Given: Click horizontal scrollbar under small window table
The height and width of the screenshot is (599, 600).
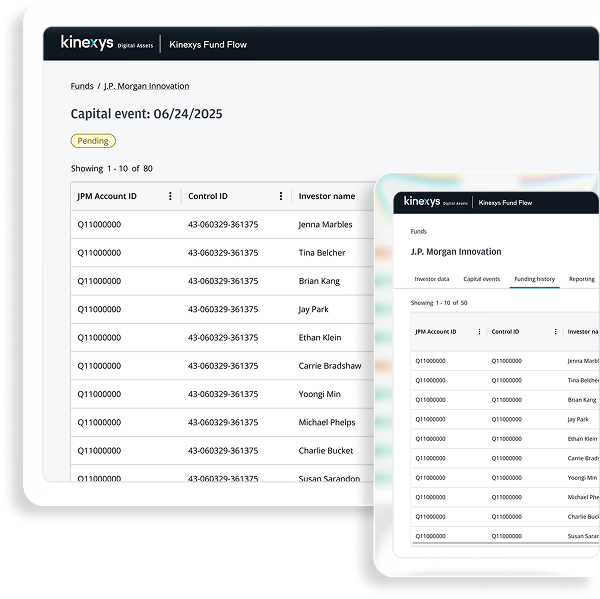Looking at the screenshot, I should [505, 543].
